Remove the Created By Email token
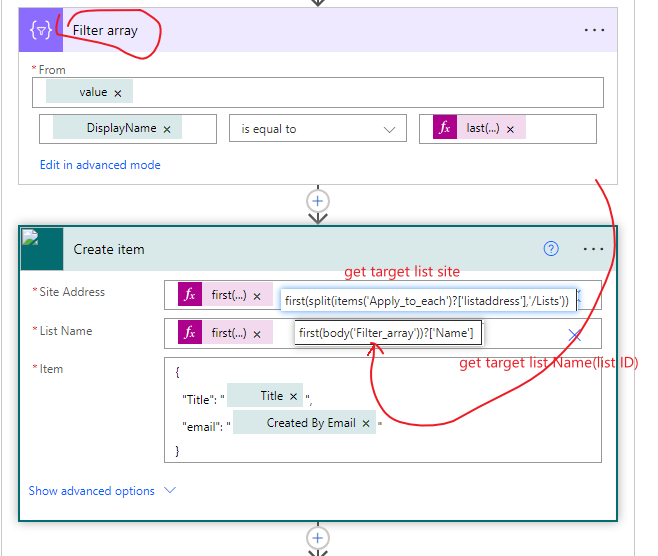Screen dimensions: 658x556 pyautogui.click(x=366, y=424)
